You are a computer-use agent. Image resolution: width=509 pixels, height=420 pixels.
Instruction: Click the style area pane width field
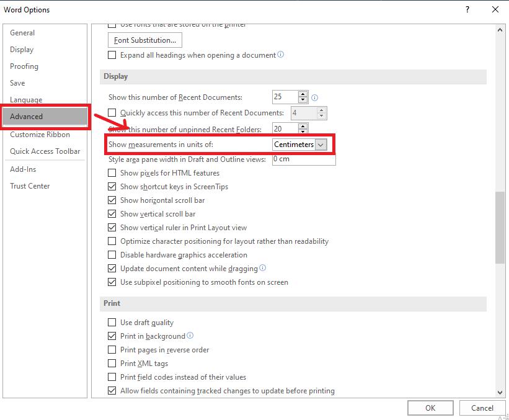(x=303, y=159)
